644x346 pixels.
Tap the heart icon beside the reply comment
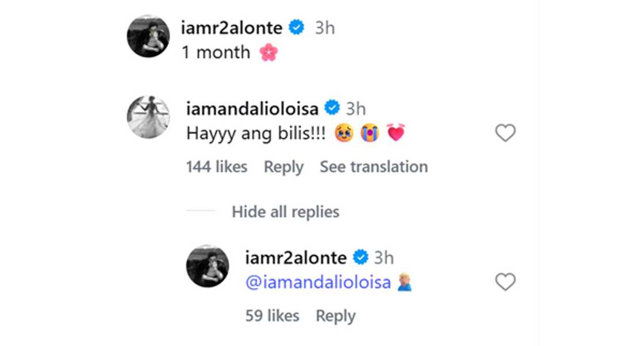[505, 282]
